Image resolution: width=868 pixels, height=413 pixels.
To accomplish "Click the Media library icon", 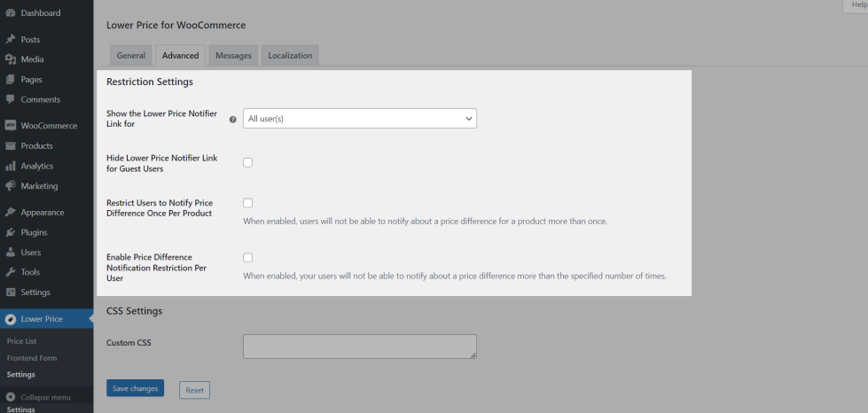I will (x=11, y=59).
